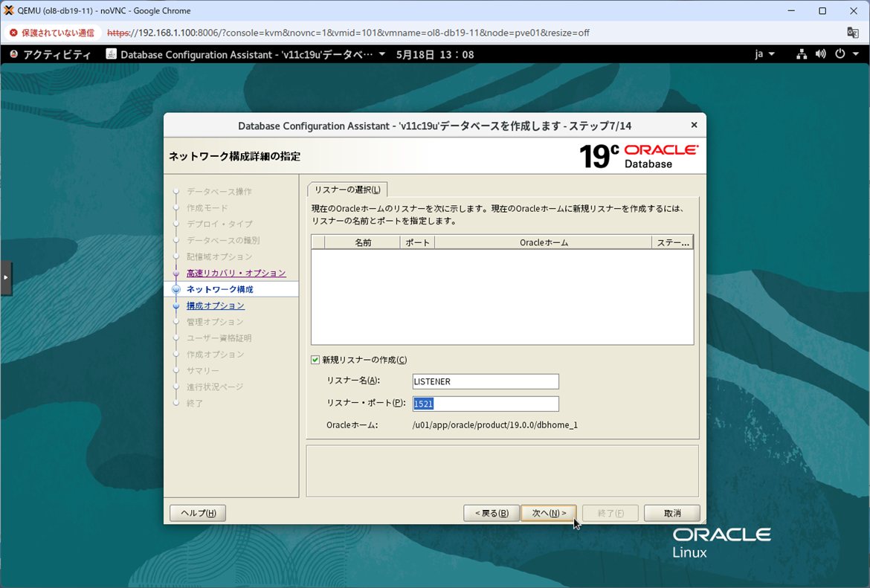Click the 記憶域オプション step label
The image size is (870, 588).
coord(219,257)
